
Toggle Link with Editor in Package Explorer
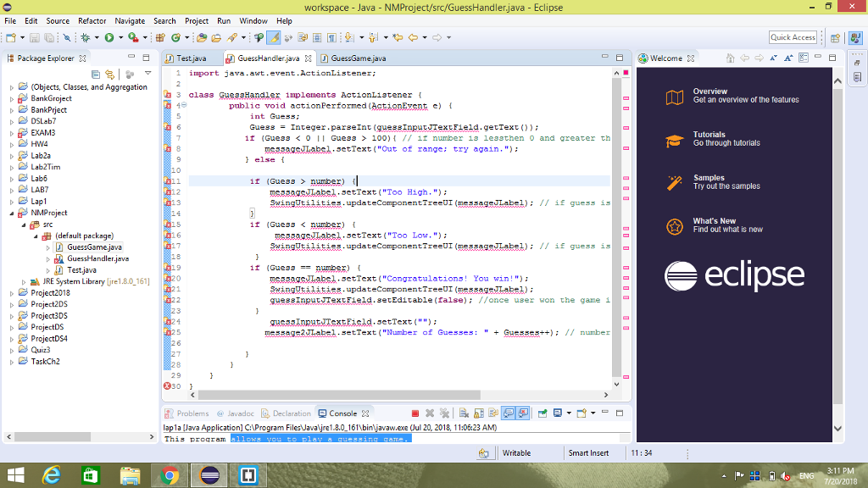coord(108,74)
